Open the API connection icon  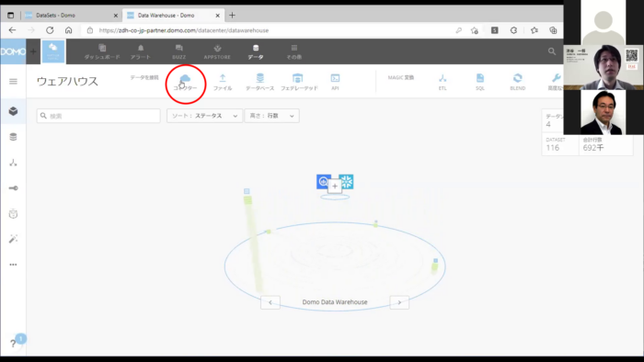(335, 78)
